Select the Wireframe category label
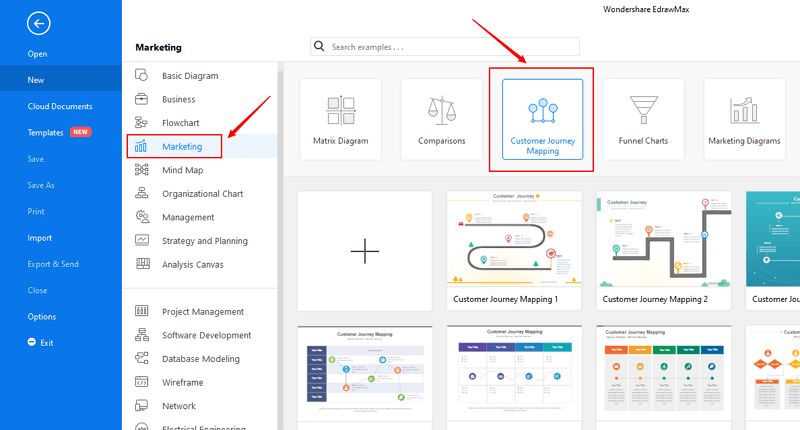 point(183,382)
